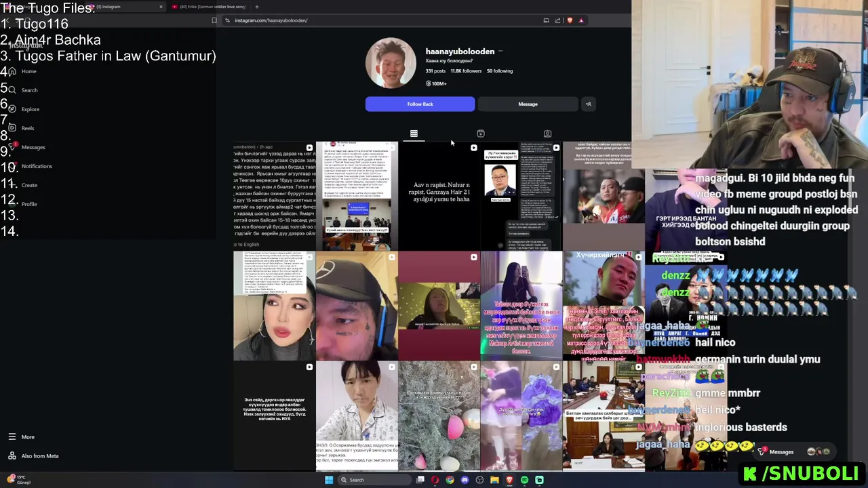Viewport: 868px width, 488px height.
Task: Open Spotify from taskbar
Action: tap(524, 480)
